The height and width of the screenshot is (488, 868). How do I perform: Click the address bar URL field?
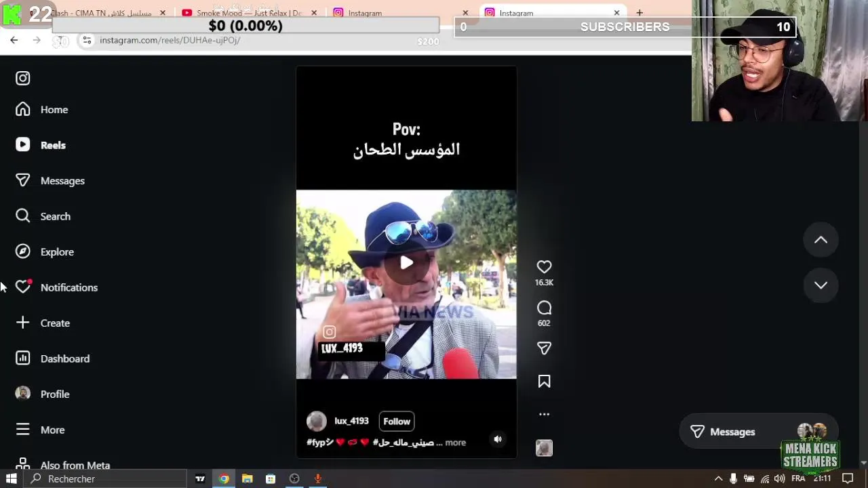(x=170, y=41)
